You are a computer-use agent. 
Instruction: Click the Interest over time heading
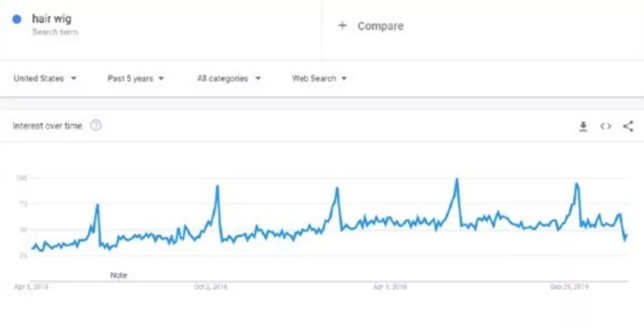(x=48, y=126)
